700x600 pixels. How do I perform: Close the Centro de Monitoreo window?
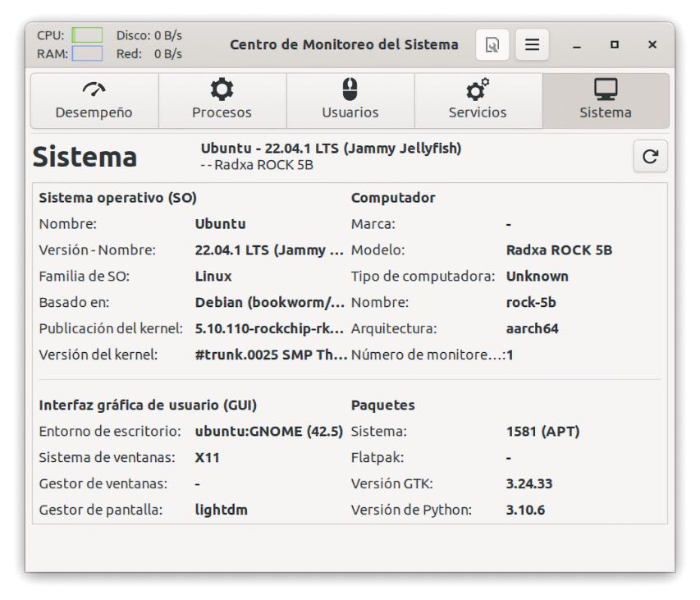652,44
